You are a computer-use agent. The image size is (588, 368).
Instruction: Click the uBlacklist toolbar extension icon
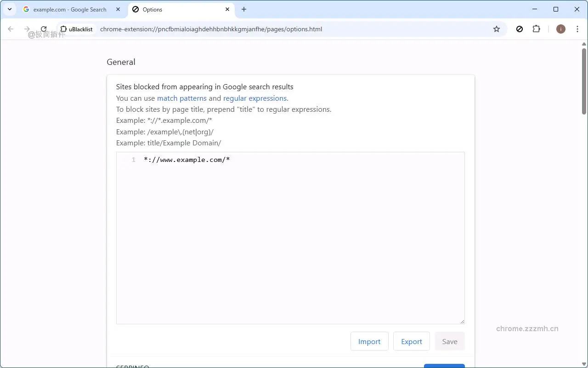click(x=520, y=29)
